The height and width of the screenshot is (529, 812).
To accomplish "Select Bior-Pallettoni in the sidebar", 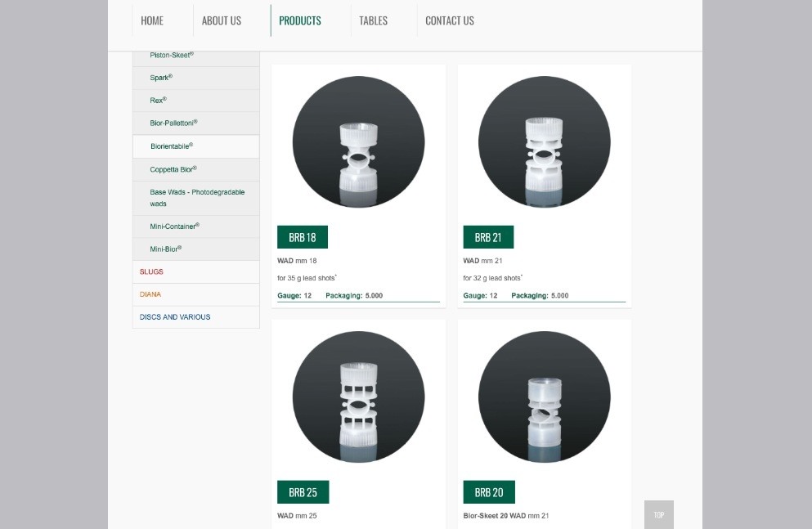I will [173, 123].
